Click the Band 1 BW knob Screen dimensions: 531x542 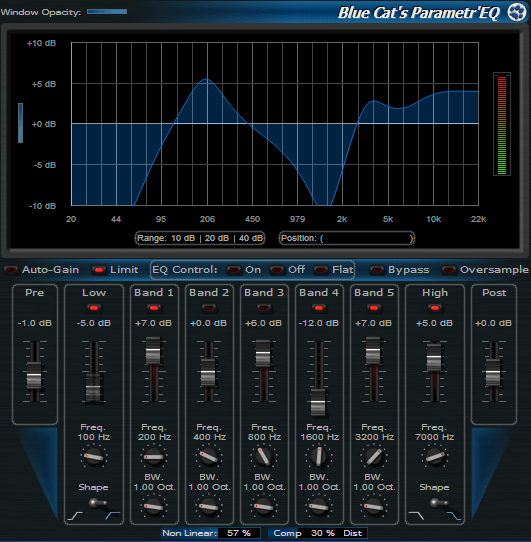(x=153, y=507)
